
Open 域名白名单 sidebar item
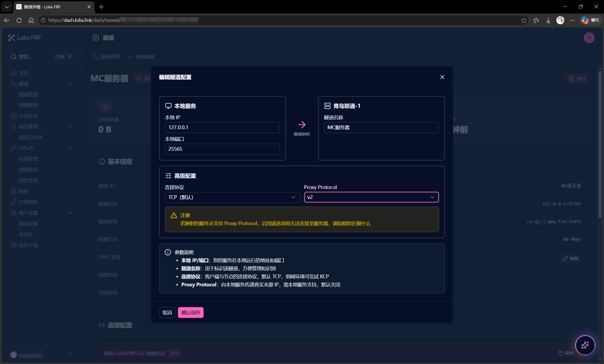(x=30, y=138)
